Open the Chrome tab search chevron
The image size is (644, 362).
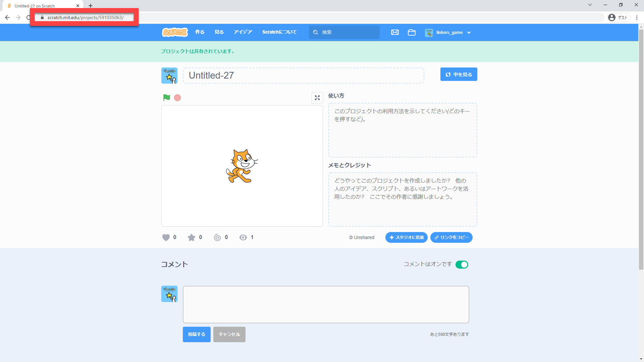(x=590, y=5)
